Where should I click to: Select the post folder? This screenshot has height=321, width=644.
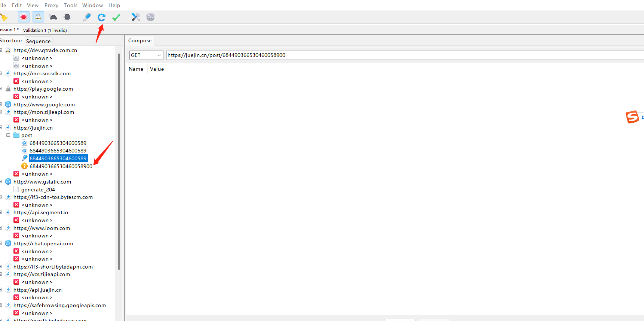click(x=27, y=135)
